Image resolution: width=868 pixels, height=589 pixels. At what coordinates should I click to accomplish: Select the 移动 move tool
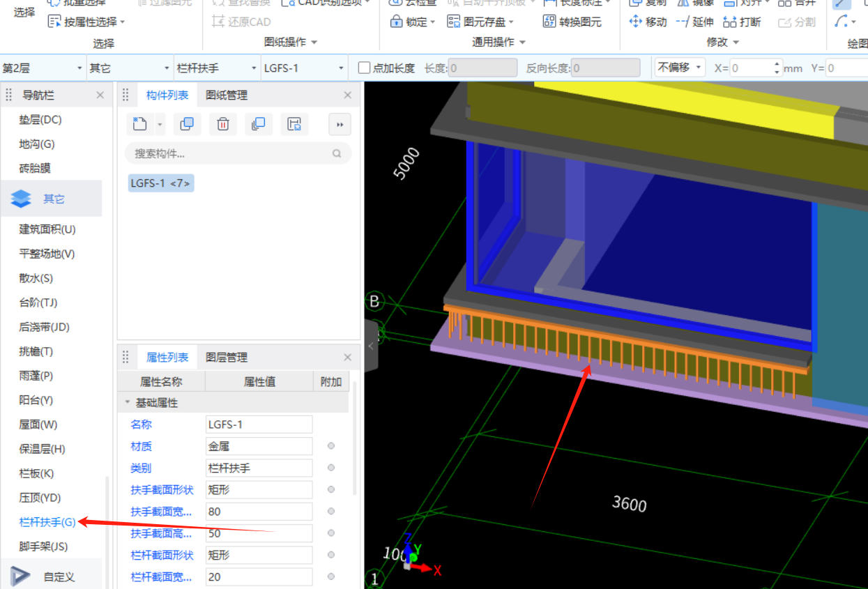648,22
